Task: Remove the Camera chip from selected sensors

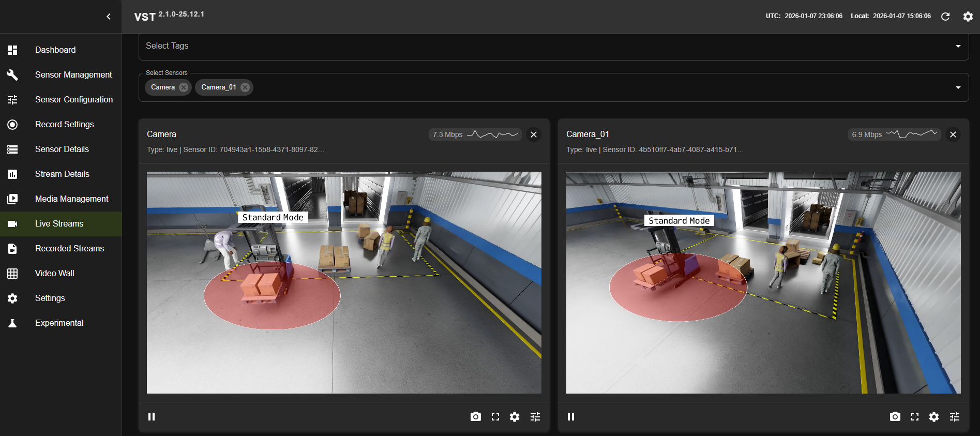Action: point(184,87)
